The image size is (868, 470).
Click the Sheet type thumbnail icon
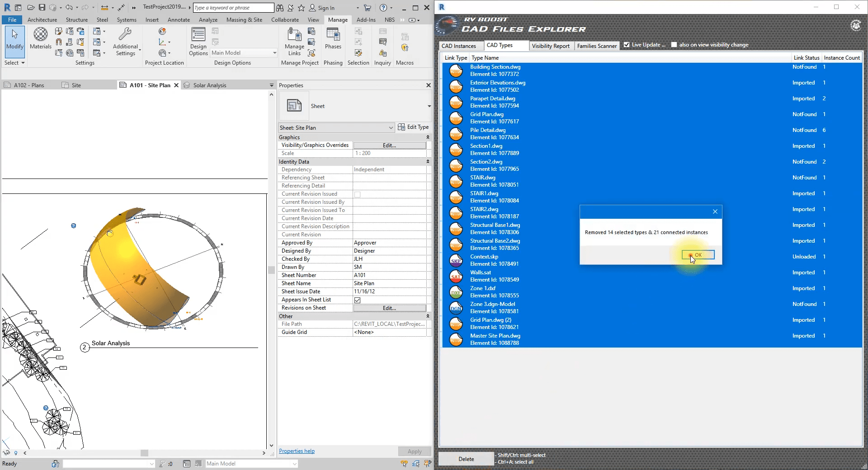coord(294,106)
